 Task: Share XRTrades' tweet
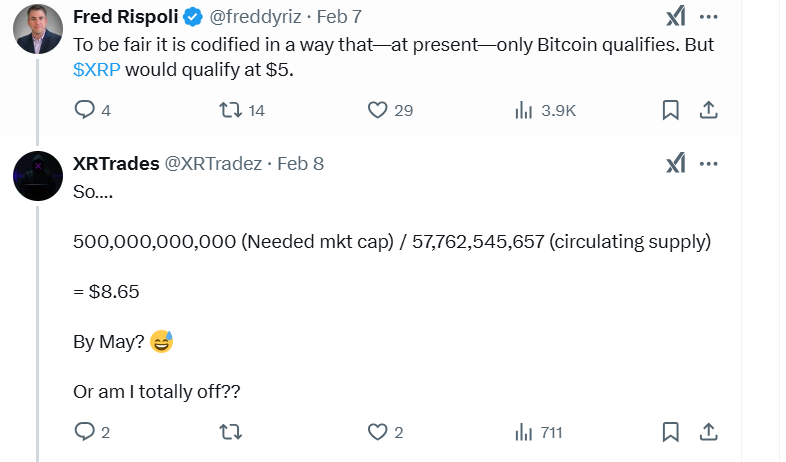pos(707,432)
